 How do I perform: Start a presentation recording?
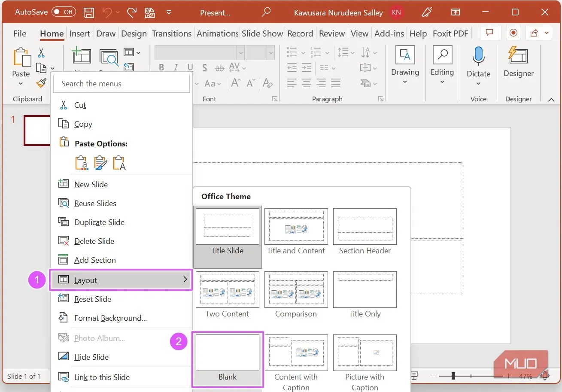point(513,33)
